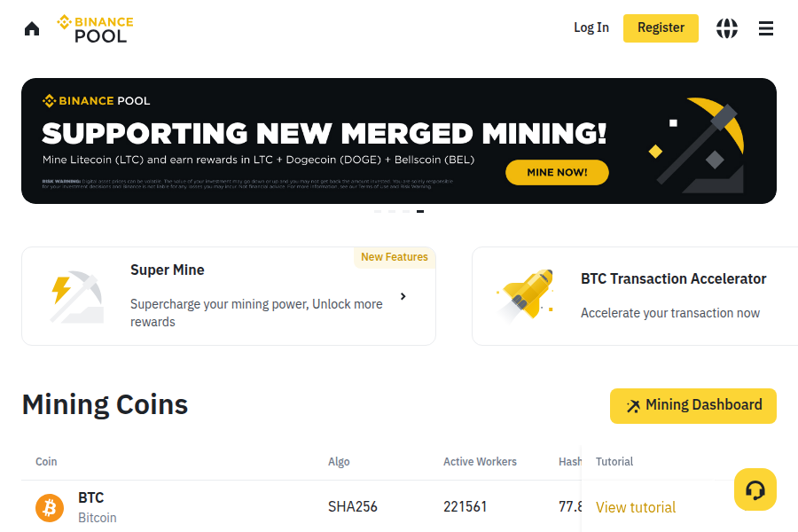Click the home icon in header
The width and height of the screenshot is (798, 532).
tap(32, 28)
